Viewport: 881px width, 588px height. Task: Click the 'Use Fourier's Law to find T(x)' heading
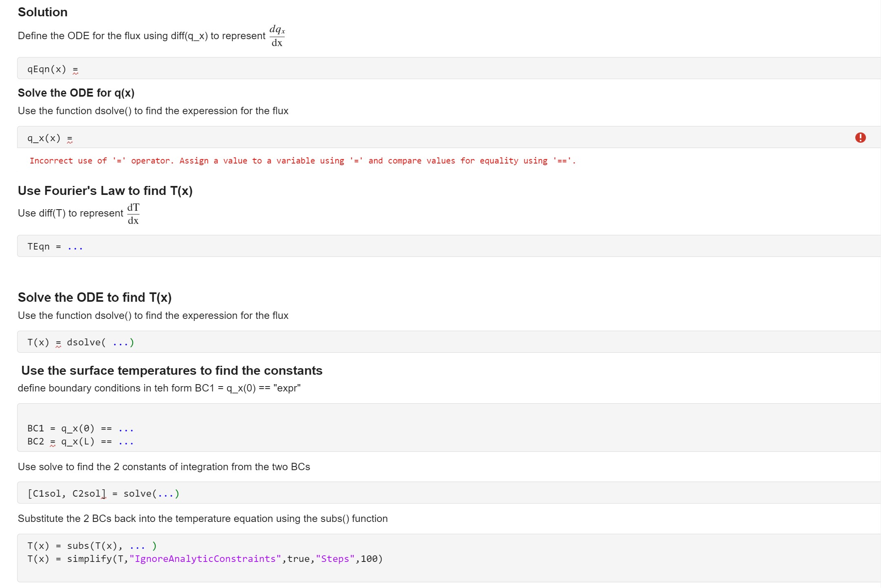pos(105,190)
